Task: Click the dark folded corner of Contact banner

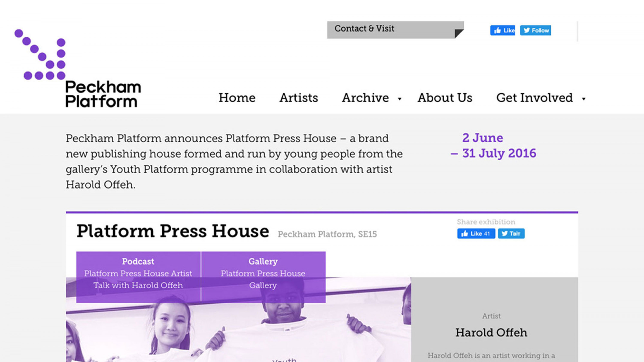Action: click(459, 33)
